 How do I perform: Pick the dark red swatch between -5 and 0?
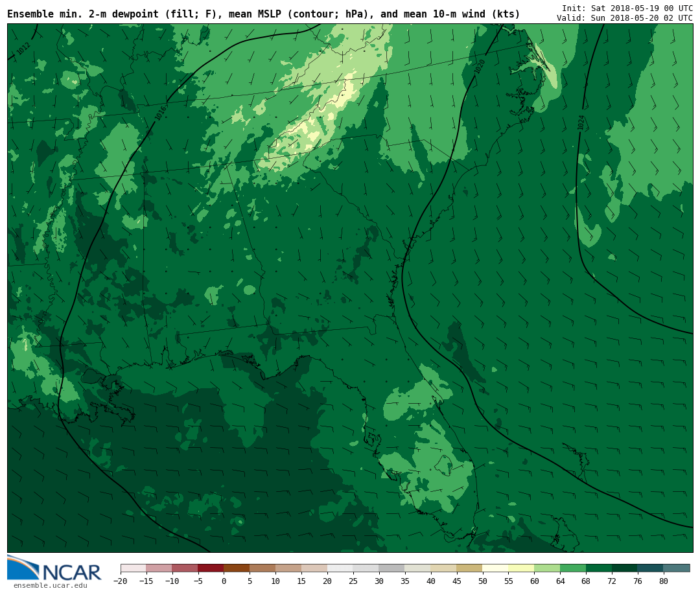(211, 568)
